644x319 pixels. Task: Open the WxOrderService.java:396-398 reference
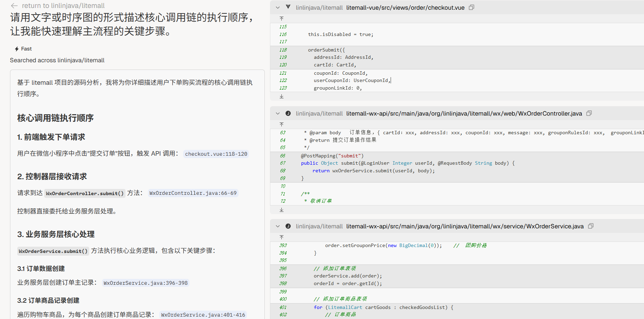(x=146, y=283)
